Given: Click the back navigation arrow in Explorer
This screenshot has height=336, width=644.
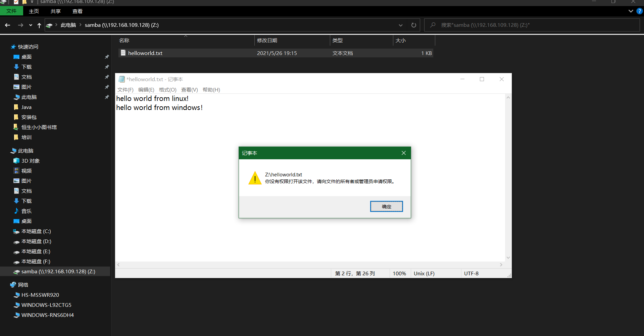Looking at the screenshot, I should [x=7, y=25].
